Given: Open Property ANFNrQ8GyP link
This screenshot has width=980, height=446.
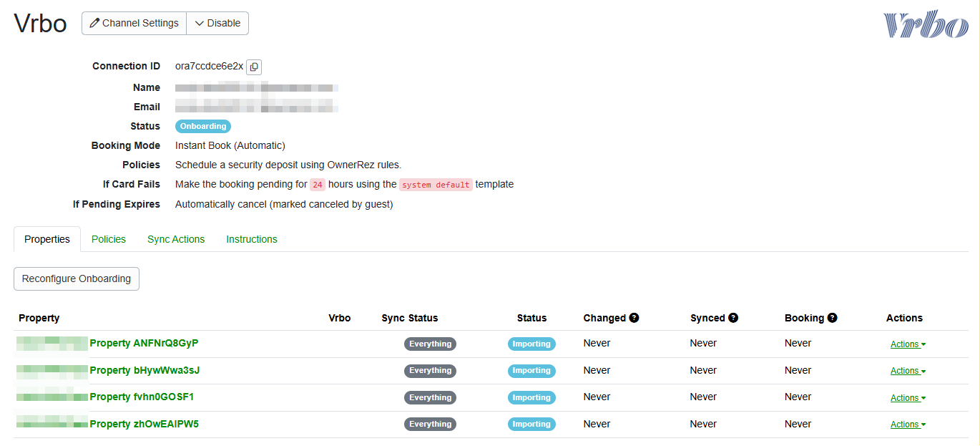Looking at the screenshot, I should point(144,343).
